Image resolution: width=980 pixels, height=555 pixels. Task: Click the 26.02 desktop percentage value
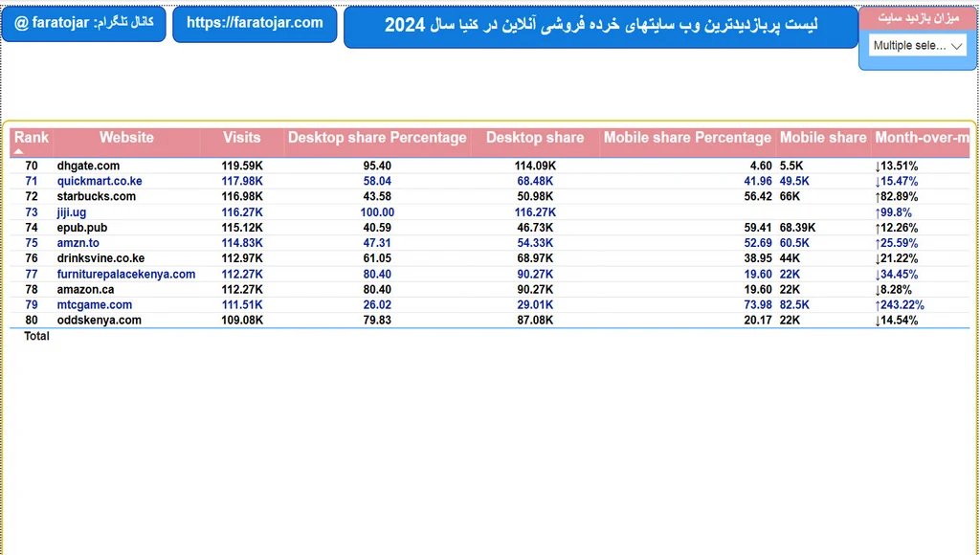(x=377, y=305)
